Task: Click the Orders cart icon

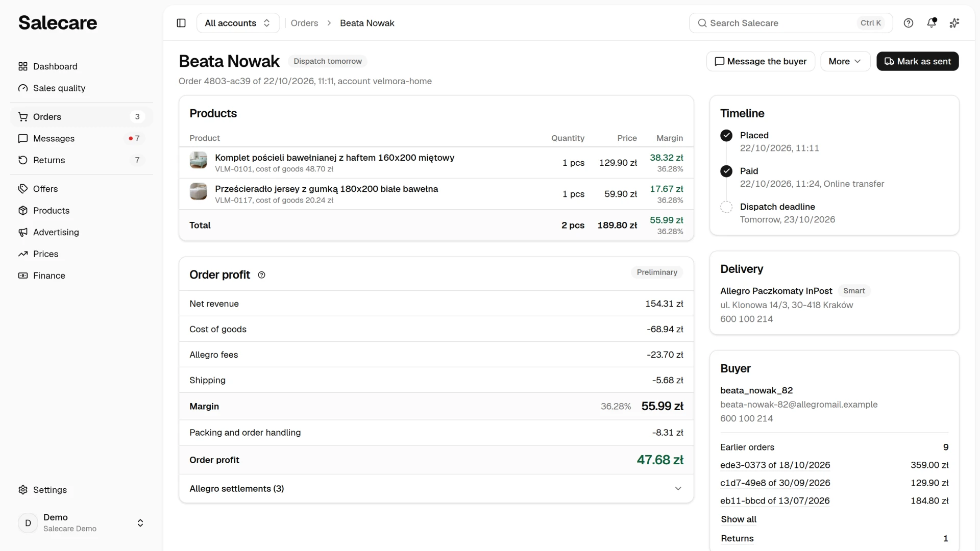Action: [x=23, y=117]
